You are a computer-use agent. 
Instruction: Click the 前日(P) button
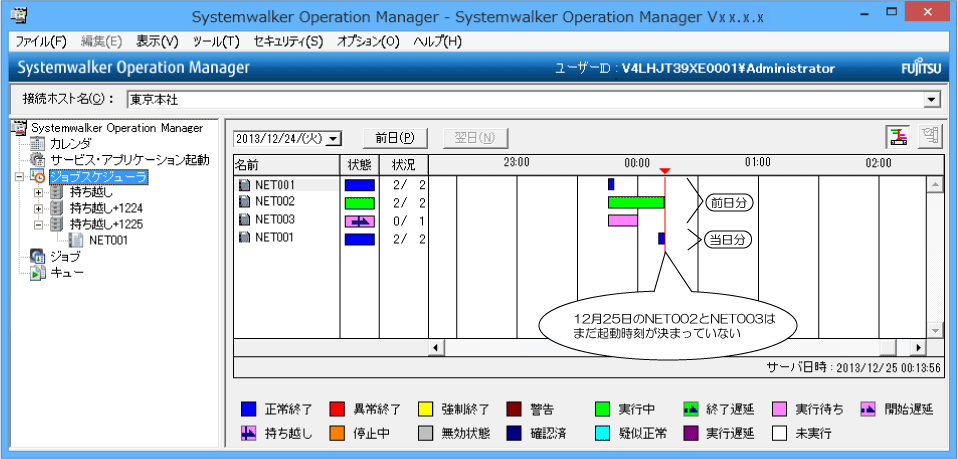(395, 138)
